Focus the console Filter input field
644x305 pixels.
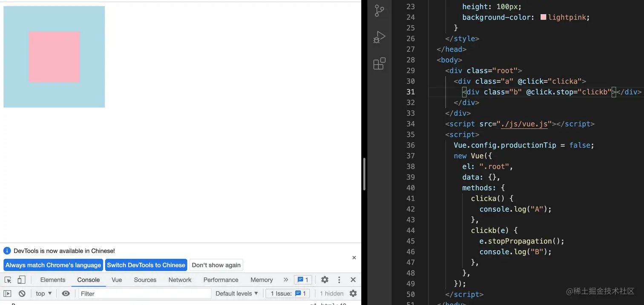145,293
